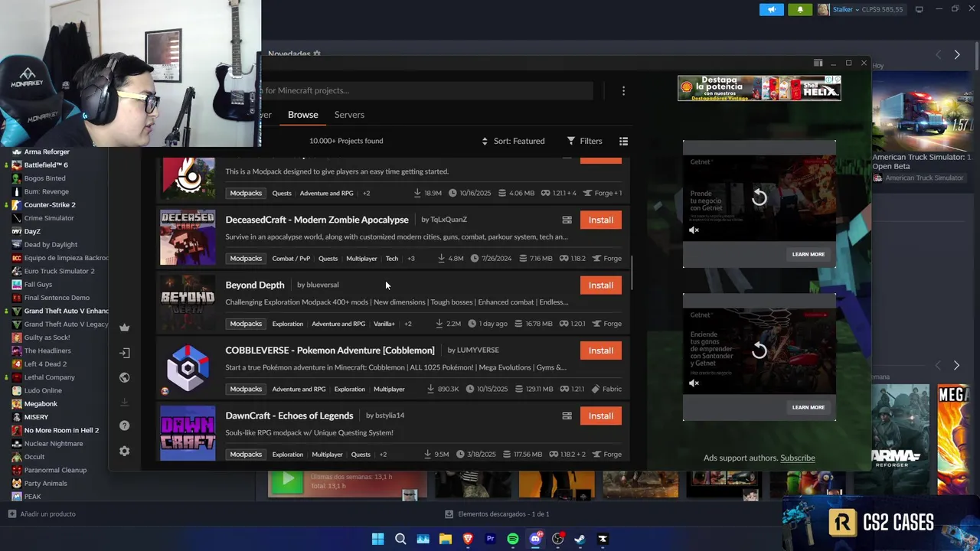
Task: Switch to the Servers tab
Action: [x=349, y=115]
